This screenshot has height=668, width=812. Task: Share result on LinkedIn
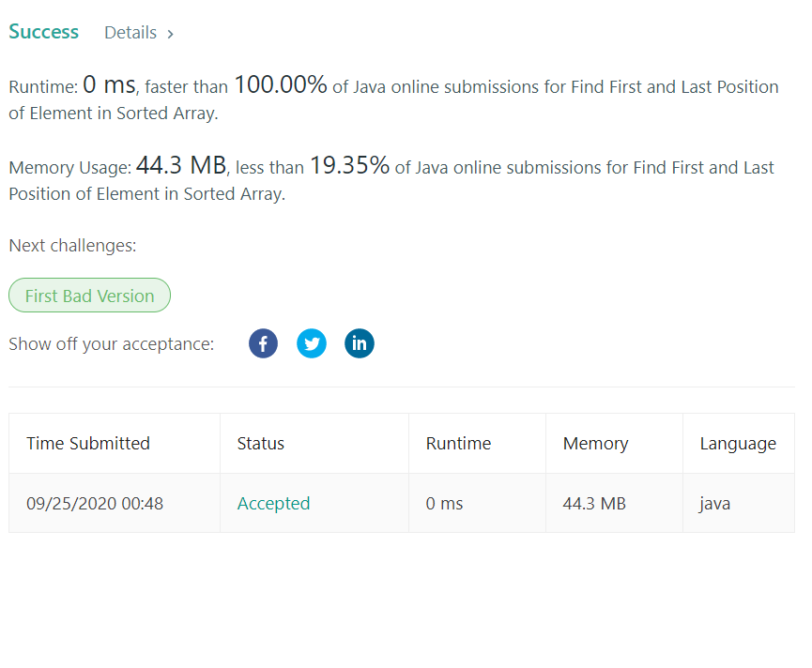point(360,343)
